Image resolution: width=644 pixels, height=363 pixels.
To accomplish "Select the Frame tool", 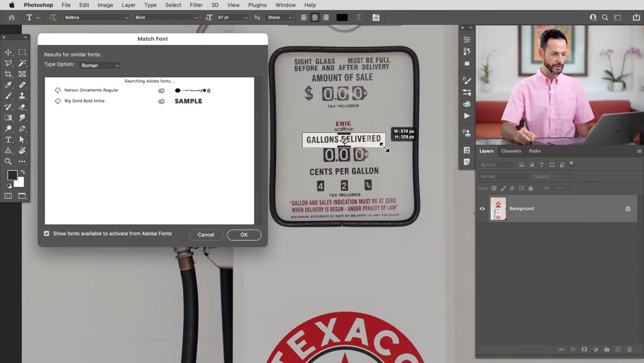I will (x=22, y=74).
